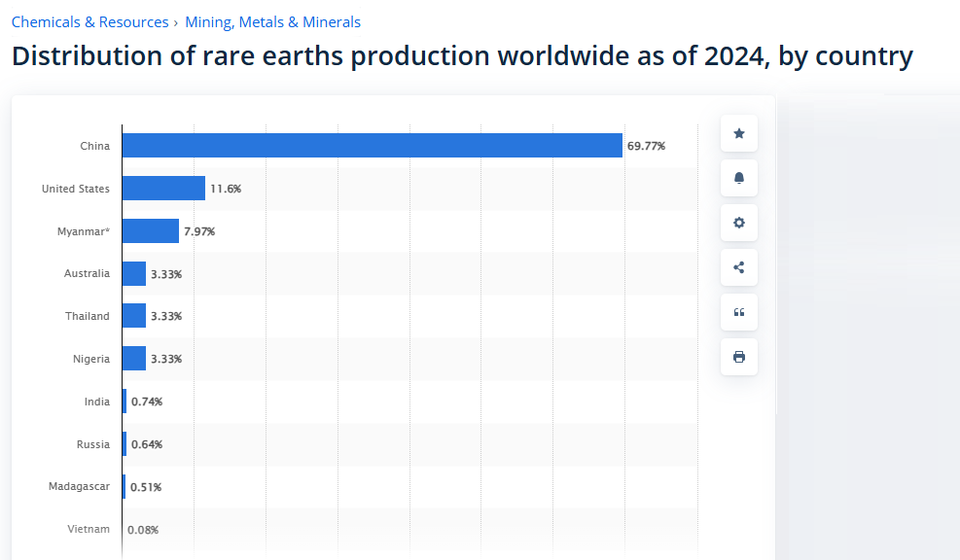Click the Thailand bar
The image size is (960, 560).
(134, 316)
